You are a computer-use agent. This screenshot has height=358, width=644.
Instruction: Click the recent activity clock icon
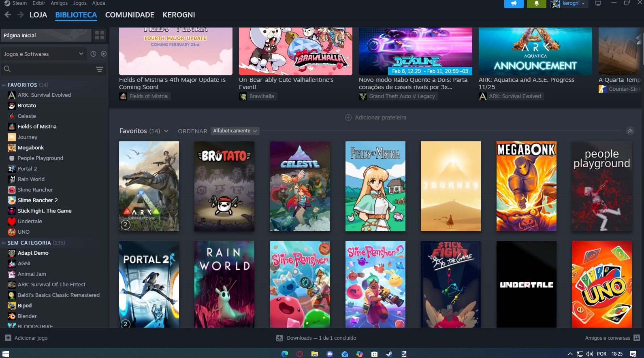point(93,54)
